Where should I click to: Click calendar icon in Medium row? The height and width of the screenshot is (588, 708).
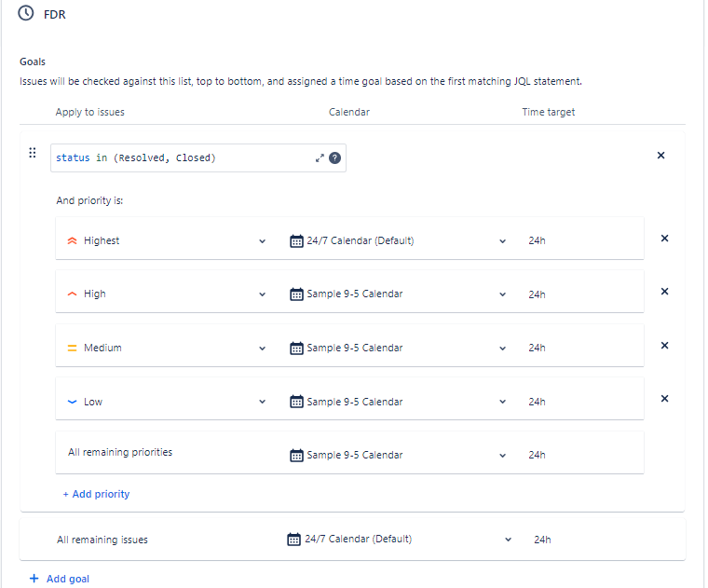coord(296,349)
